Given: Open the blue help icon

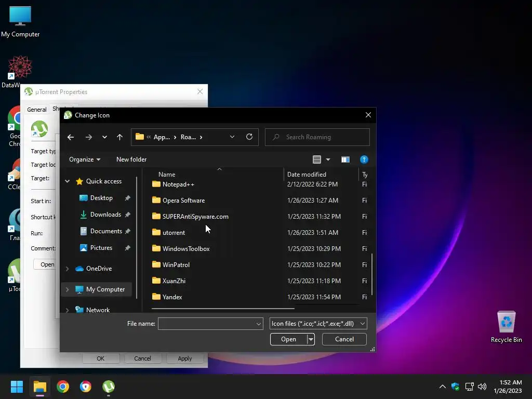Looking at the screenshot, I should click(x=364, y=159).
